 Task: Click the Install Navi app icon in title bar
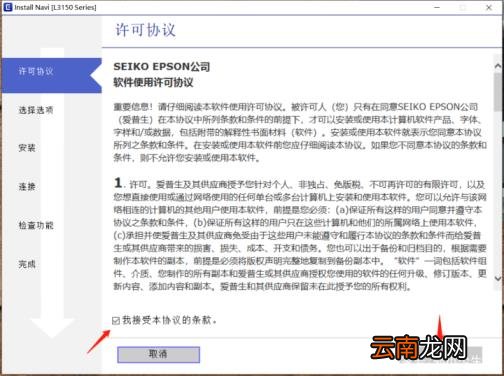7,7
